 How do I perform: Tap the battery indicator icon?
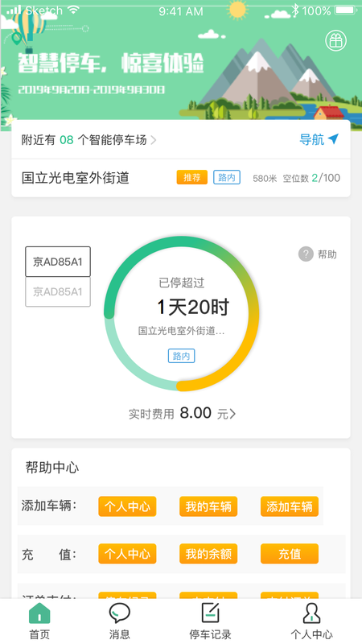[345, 10]
